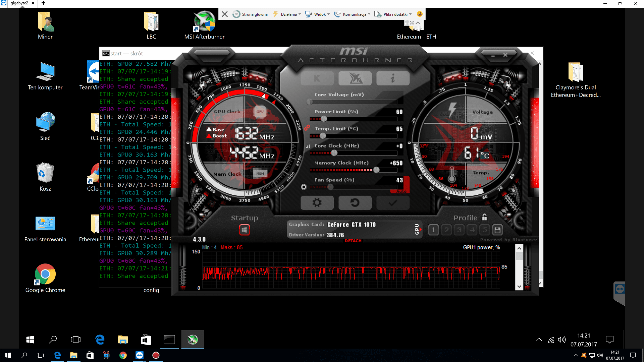Screen dimensions: 644x362
Task: Save the current Afterburner profile
Action: coord(497,230)
